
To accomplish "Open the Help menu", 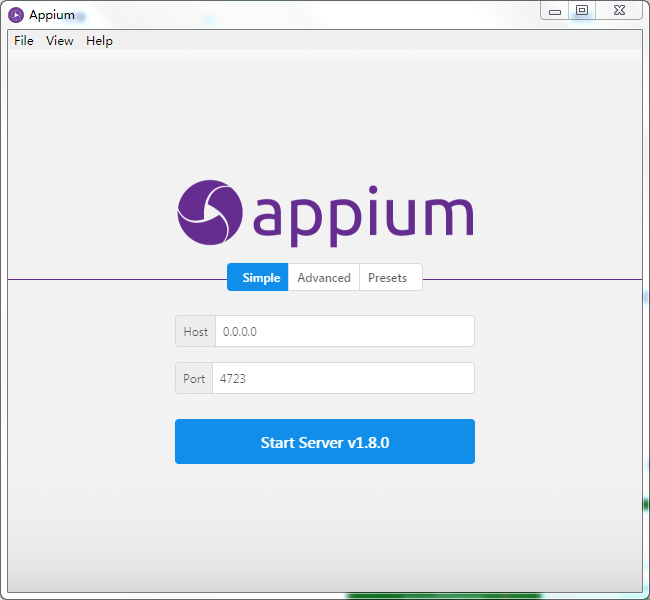I will click(99, 41).
